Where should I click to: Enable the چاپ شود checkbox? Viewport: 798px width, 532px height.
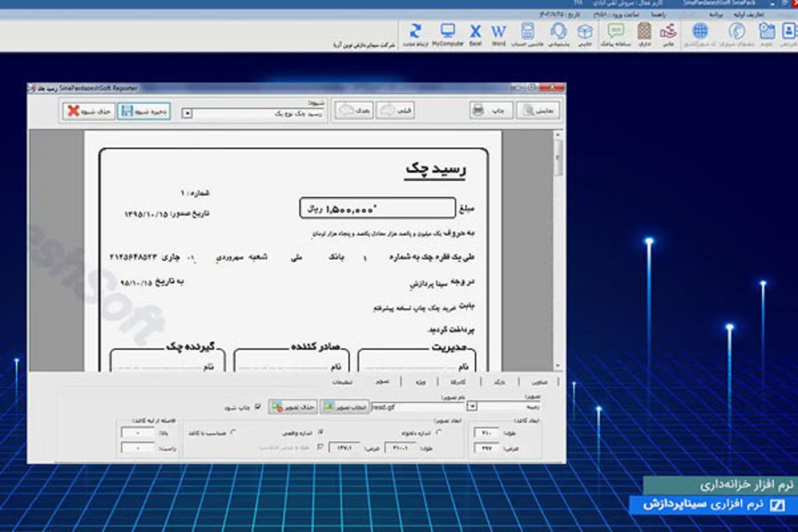click(x=258, y=406)
